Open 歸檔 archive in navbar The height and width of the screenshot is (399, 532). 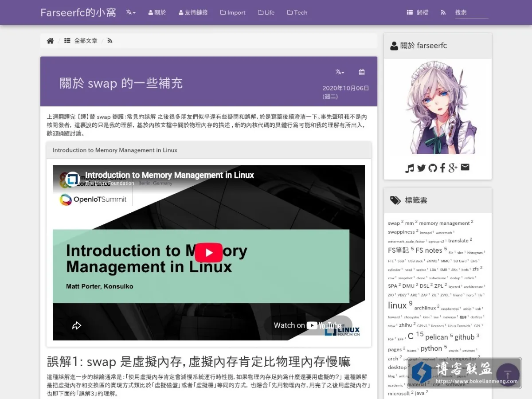tap(418, 12)
